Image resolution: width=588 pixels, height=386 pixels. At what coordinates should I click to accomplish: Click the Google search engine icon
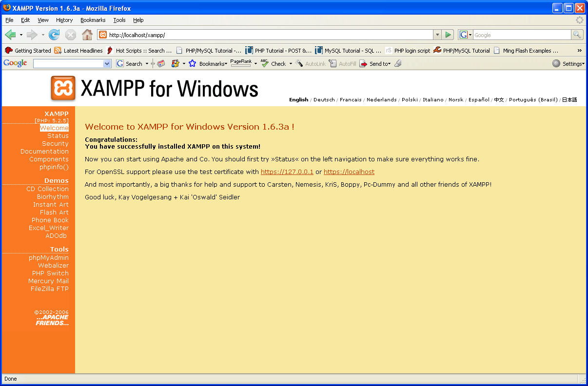click(x=464, y=35)
